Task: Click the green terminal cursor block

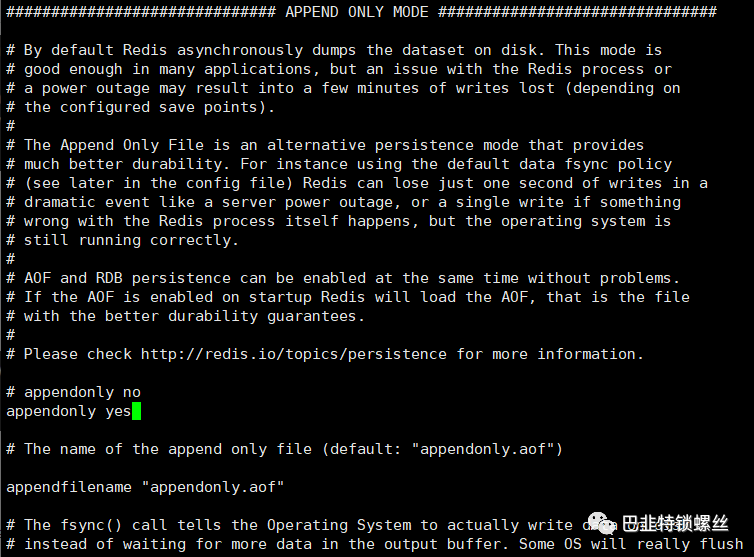Action: pyautogui.click(x=137, y=411)
